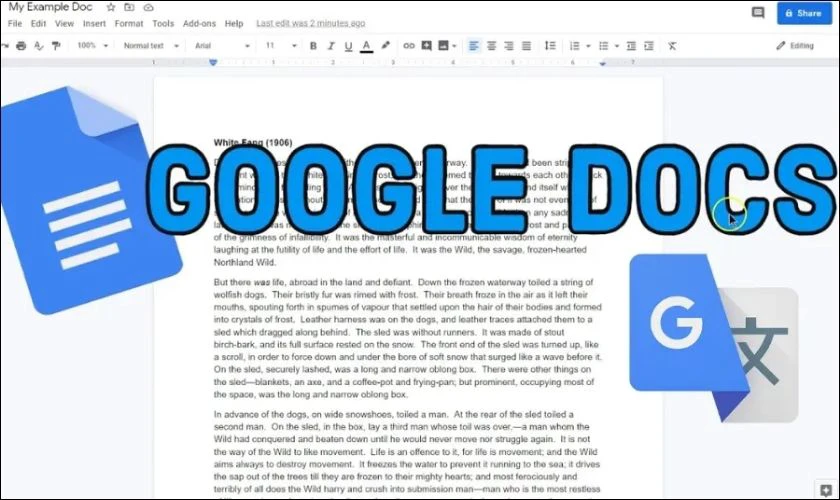The image size is (840, 500).
Task: Open the comment history icon
Action: [x=758, y=13]
